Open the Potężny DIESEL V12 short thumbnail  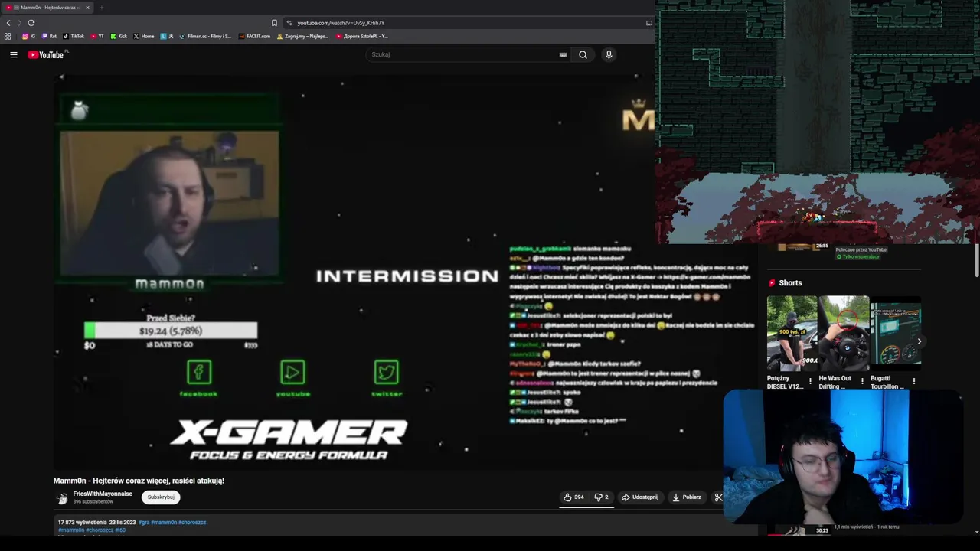[x=792, y=332]
